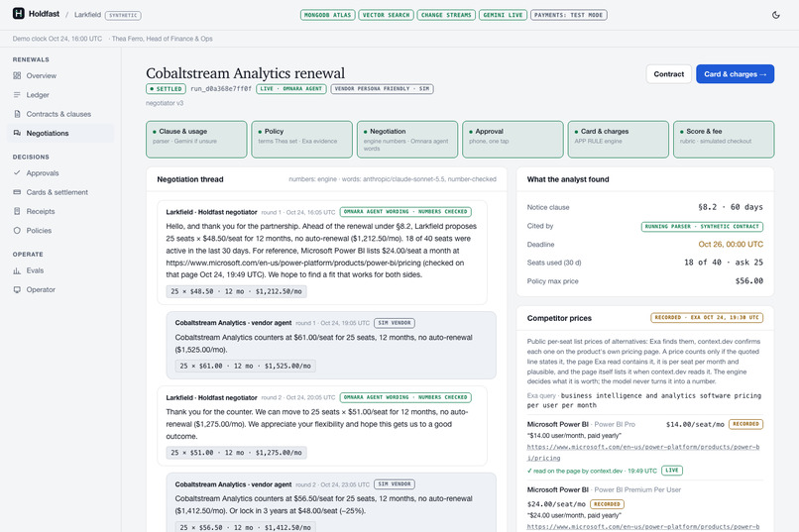
Task: Click the Contract button
Action: [x=668, y=74]
